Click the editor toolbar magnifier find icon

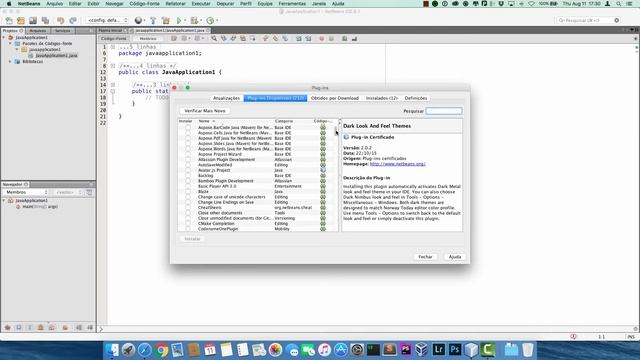point(214,39)
